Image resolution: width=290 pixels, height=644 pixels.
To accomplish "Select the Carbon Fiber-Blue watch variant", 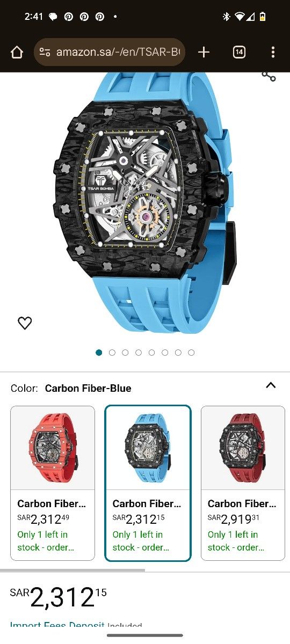I will click(x=148, y=483).
